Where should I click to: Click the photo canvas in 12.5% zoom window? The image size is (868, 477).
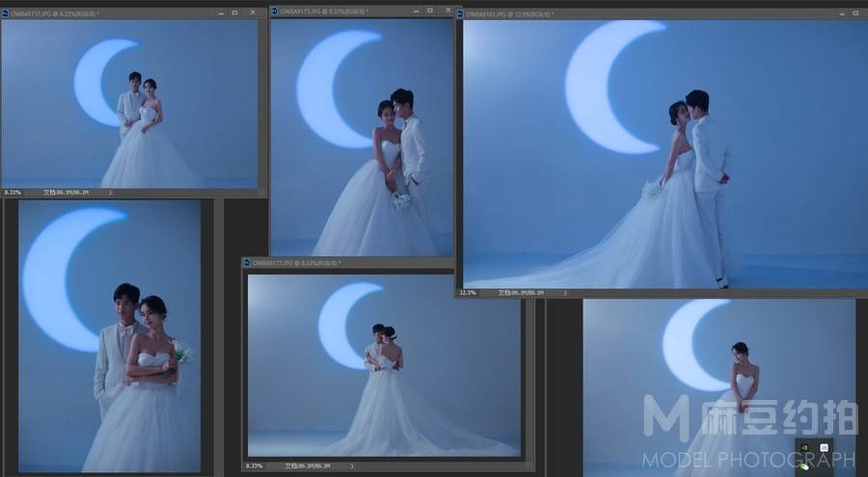click(x=665, y=154)
